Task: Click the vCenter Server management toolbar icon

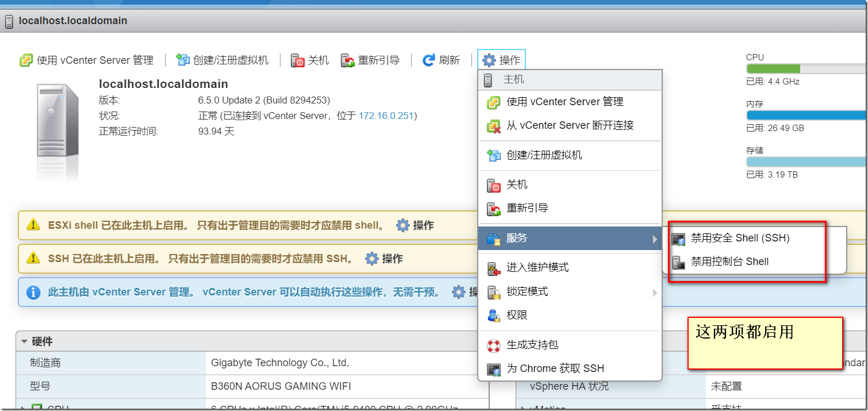Action: pyautogui.click(x=26, y=60)
